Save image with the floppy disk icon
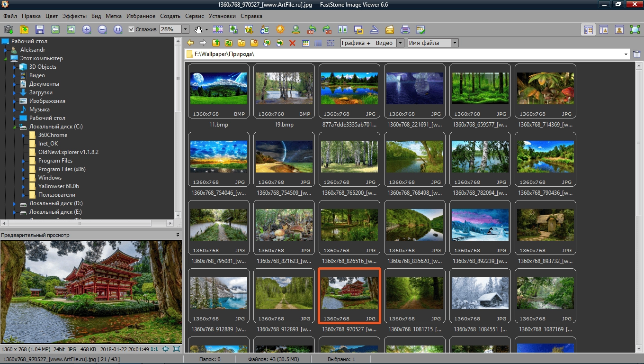 (40, 29)
